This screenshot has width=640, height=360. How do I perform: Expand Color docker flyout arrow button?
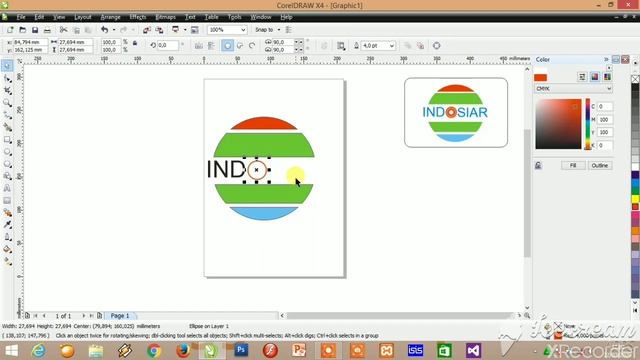click(609, 68)
